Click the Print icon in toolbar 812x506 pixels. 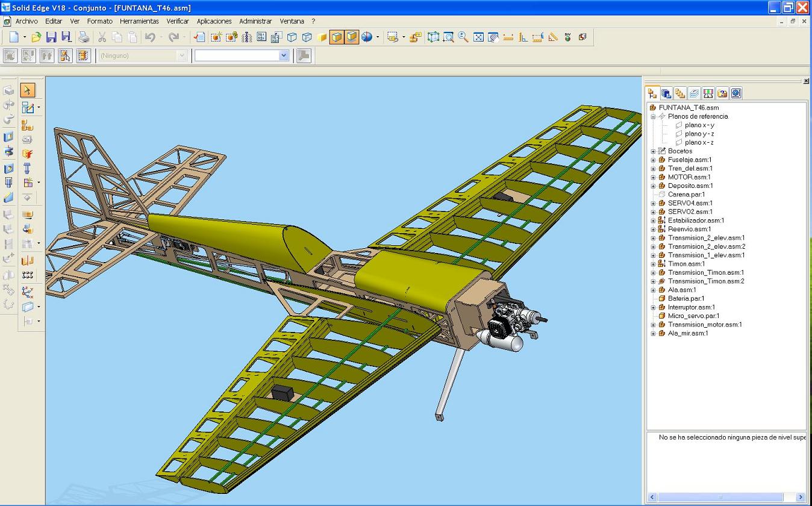pyautogui.click(x=84, y=37)
